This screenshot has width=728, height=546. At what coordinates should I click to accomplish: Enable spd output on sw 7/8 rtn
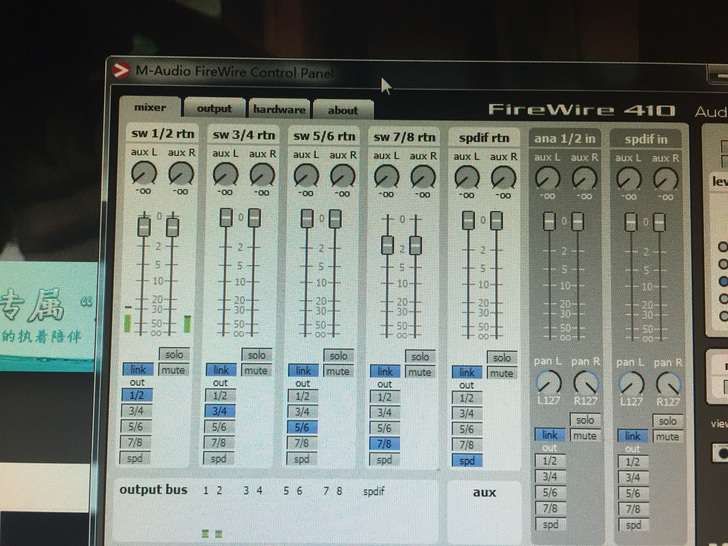click(x=384, y=460)
